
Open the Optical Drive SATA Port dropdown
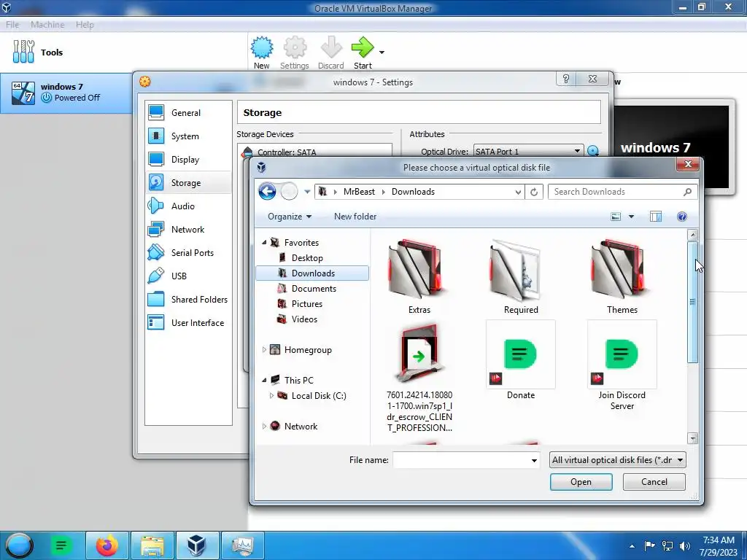528,151
